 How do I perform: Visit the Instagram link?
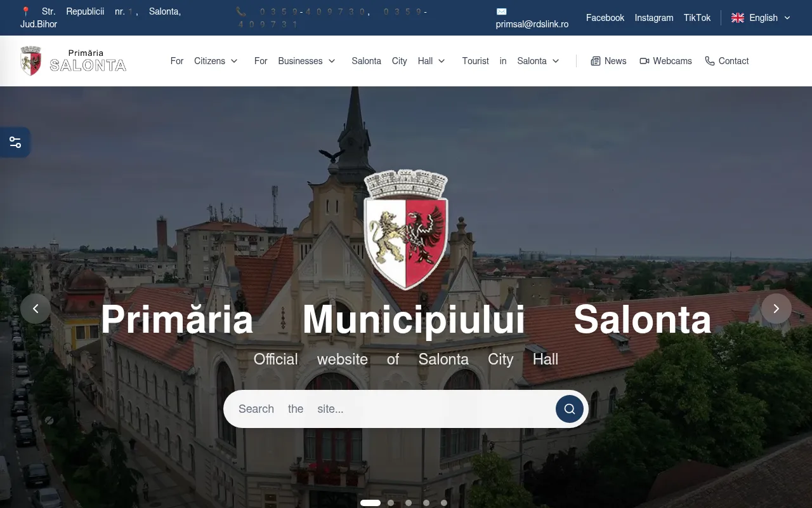[654, 18]
